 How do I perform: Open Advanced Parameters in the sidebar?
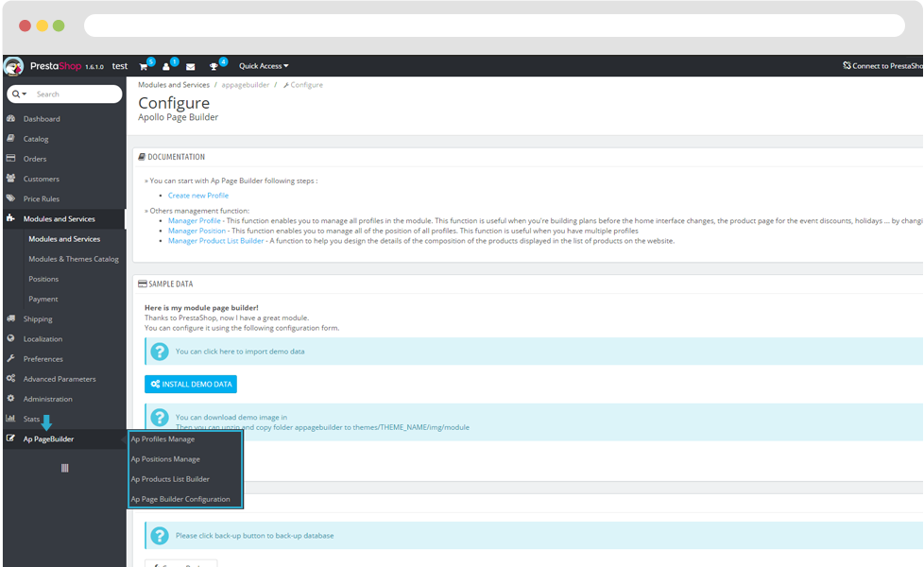[60, 379]
